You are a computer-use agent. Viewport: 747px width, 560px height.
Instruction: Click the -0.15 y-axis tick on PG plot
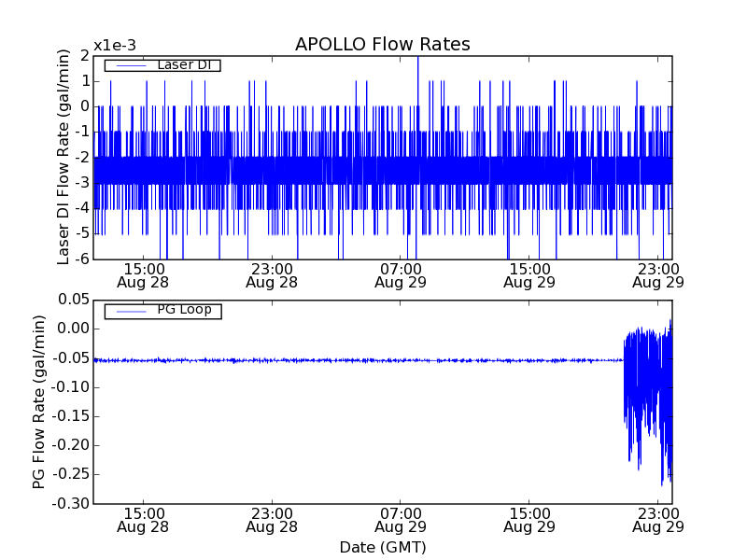(71, 416)
